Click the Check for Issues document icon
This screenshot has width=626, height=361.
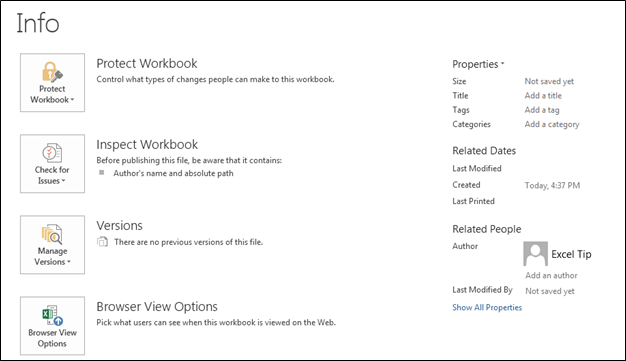pos(52,153)
